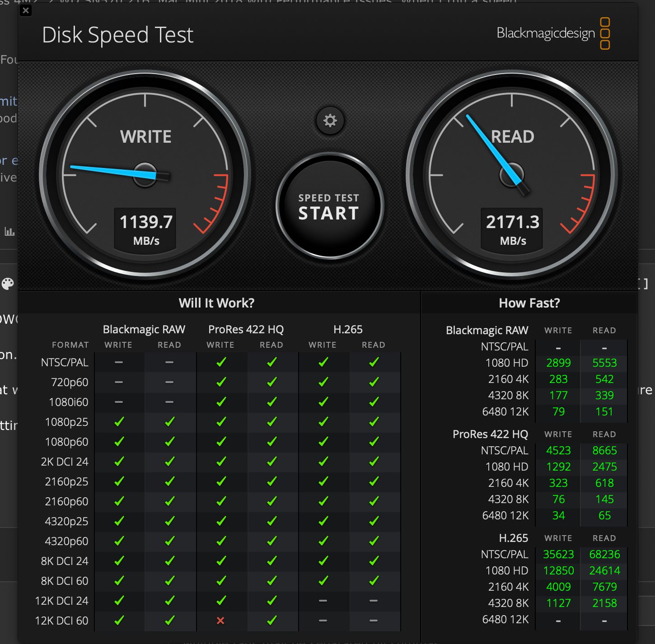655x644 pixels.
Task: Click the Blackmagic RAW column header in Will It Work
Action: coord(144,330)
